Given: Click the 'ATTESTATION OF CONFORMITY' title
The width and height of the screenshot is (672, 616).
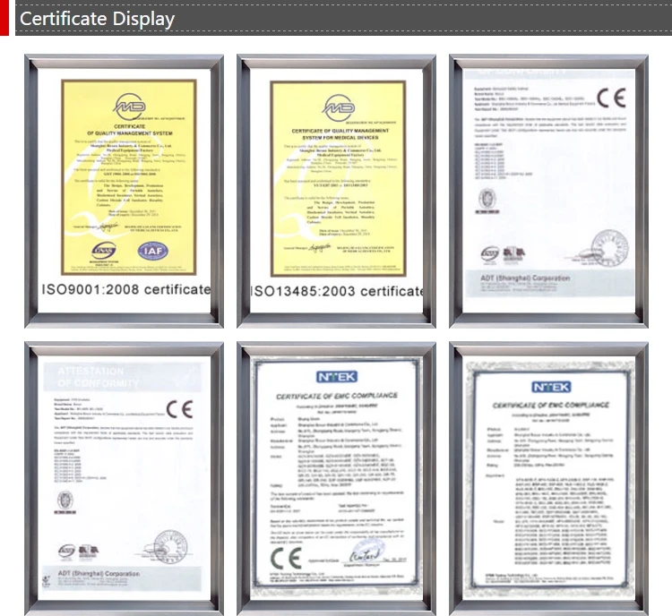Looking at the screenshot, I should click(99, 377).
